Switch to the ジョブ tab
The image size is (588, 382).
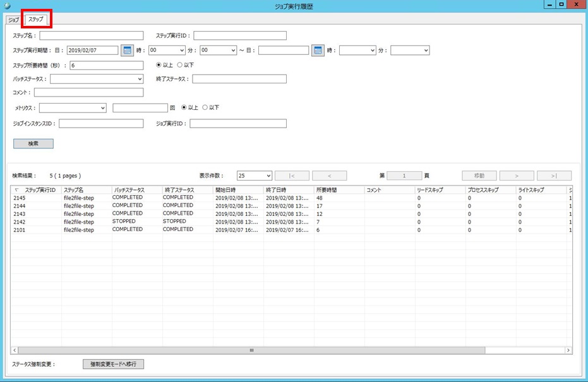pyautogui.click(x=13, y=20)
